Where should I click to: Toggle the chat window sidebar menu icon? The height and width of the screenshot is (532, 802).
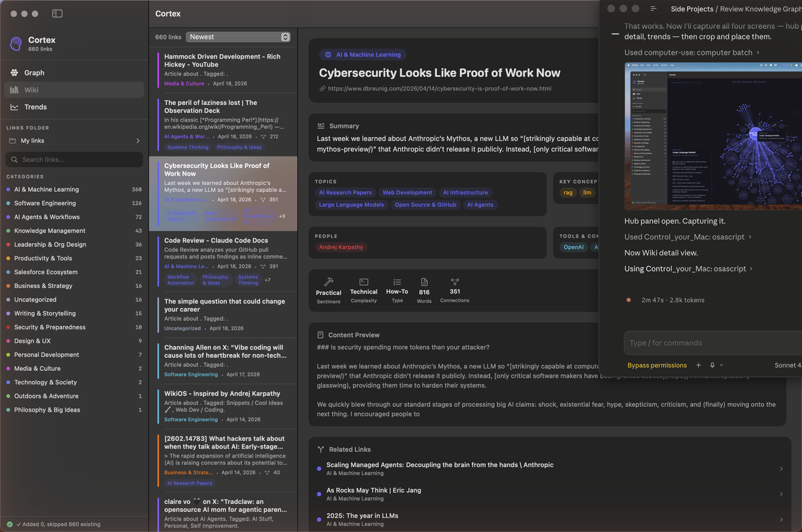(x=653, y=9)
